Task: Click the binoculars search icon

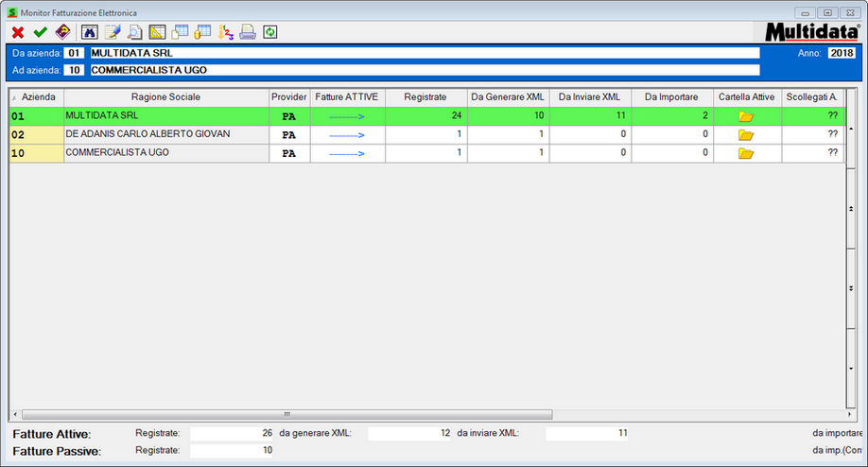Action: 90,33
